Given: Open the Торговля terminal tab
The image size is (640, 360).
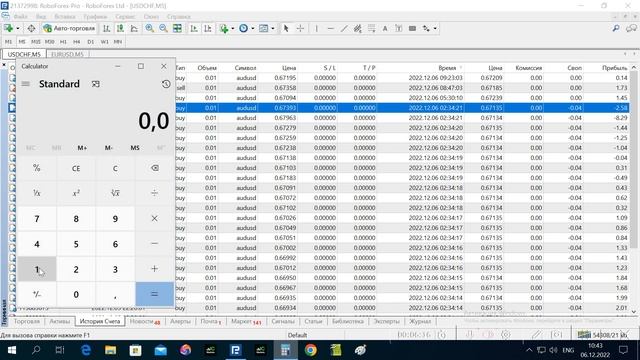Looking at the screenshot, I should click(x=27, y=322).
